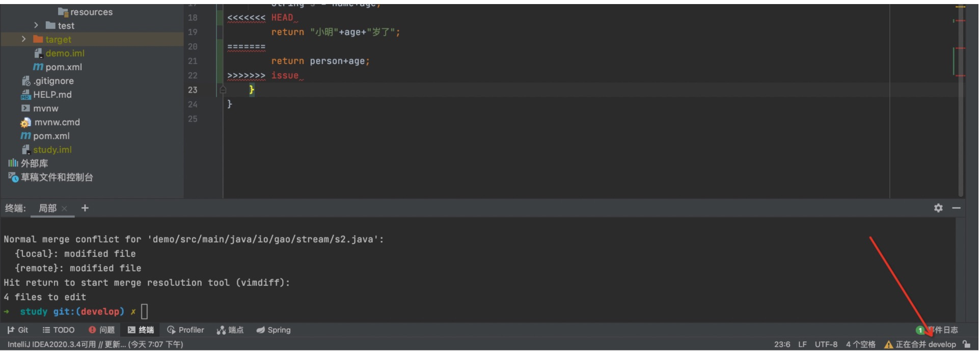Open the TODO tool window
The image size is (980, 352).
pos(58,330)
